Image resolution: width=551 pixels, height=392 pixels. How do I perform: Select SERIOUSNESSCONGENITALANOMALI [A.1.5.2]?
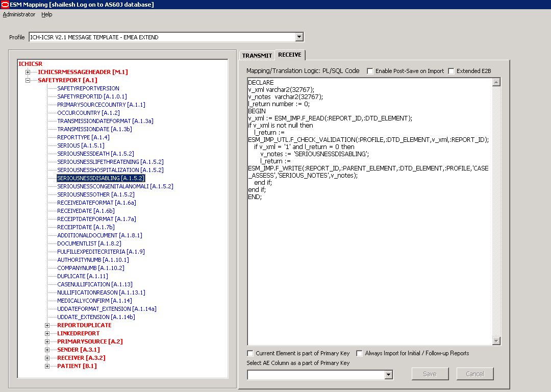tap(115, 186)
